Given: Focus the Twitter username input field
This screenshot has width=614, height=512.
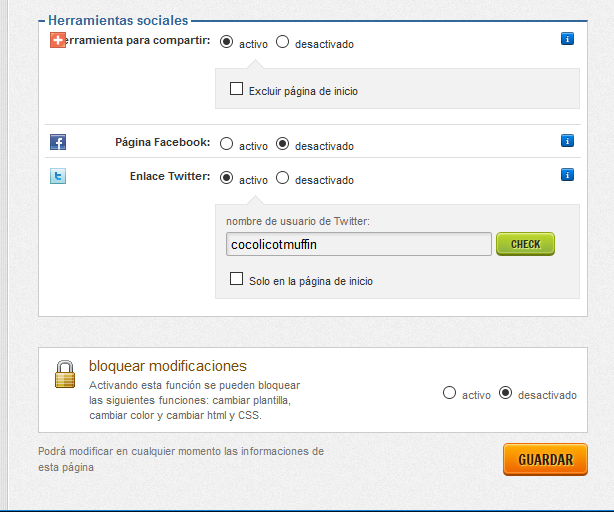Looking at the screenshot, I should 359,244.
